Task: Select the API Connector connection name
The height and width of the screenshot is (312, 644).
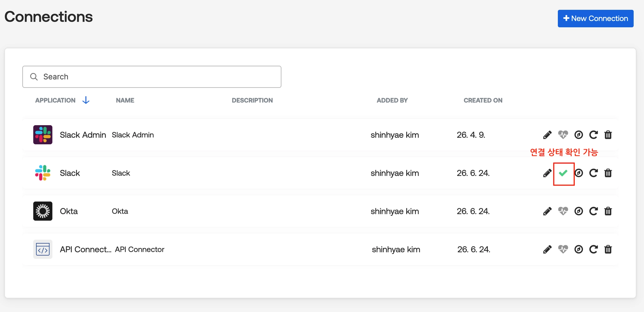Action: pos(140,249)
